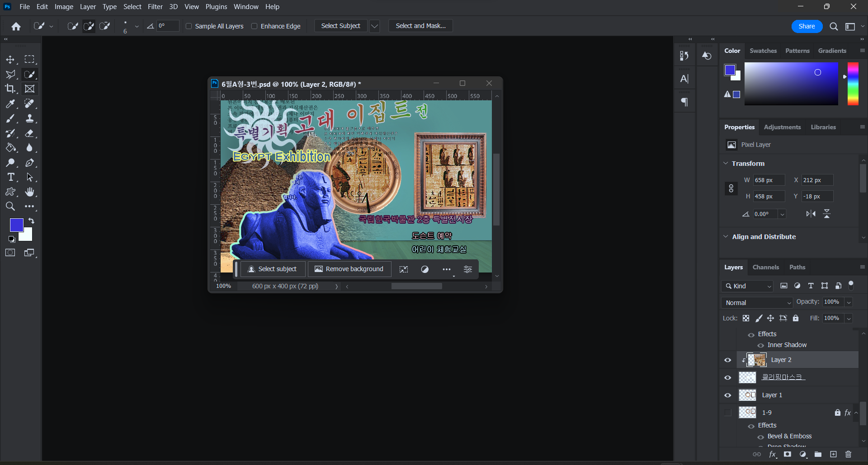
Task: Select the Paint Bucket tool
Action: click(x=10, y=148)
